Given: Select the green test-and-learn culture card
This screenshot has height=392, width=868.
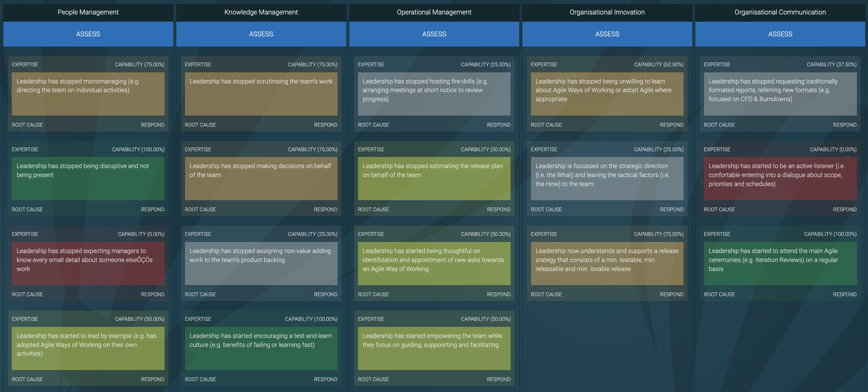Looking at the screenshot, I should [x=261, y=348].
